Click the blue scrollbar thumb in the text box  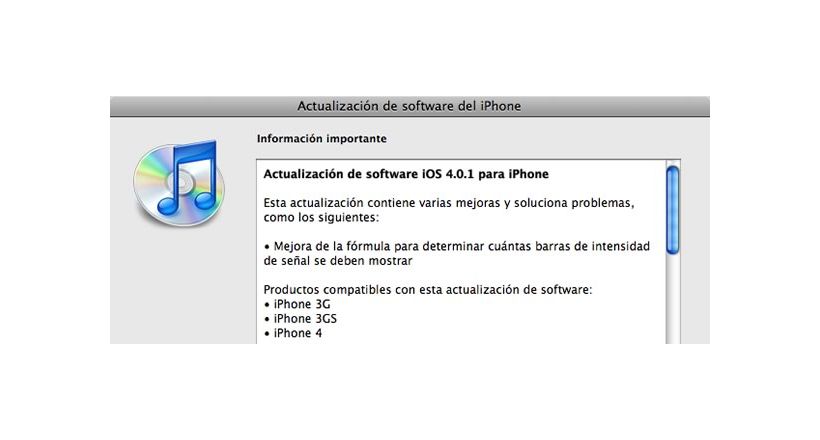[673, 209]
